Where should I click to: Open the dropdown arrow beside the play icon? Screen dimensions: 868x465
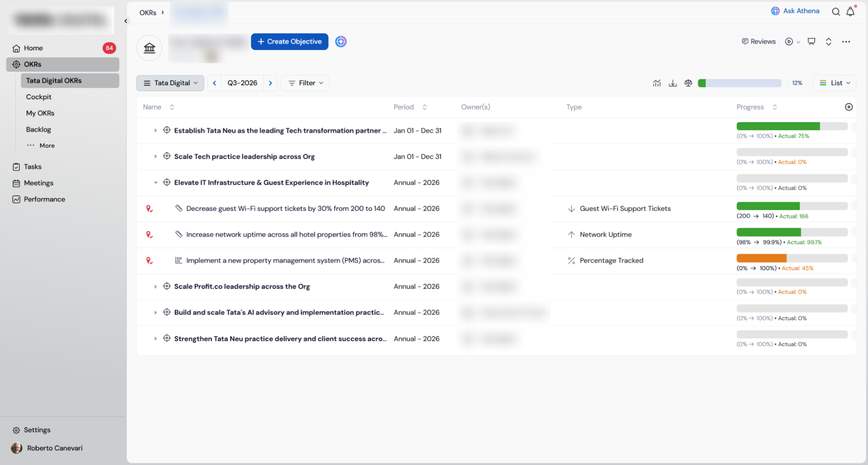point(798,42)
